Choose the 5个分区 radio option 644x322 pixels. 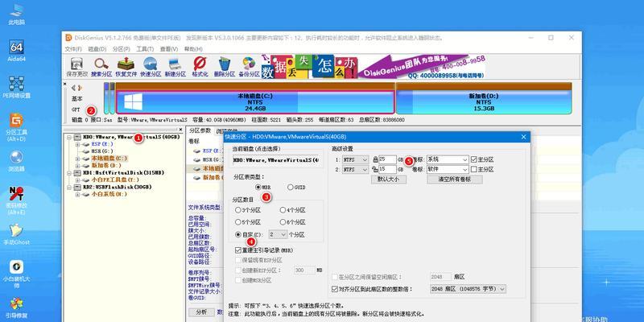238,222
